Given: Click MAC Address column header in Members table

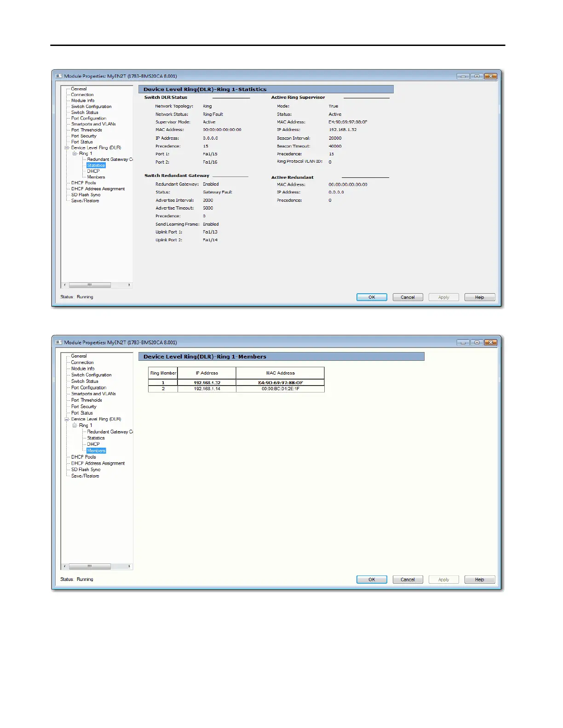Looking at the screenshot, I should click(x=280, y=373).
